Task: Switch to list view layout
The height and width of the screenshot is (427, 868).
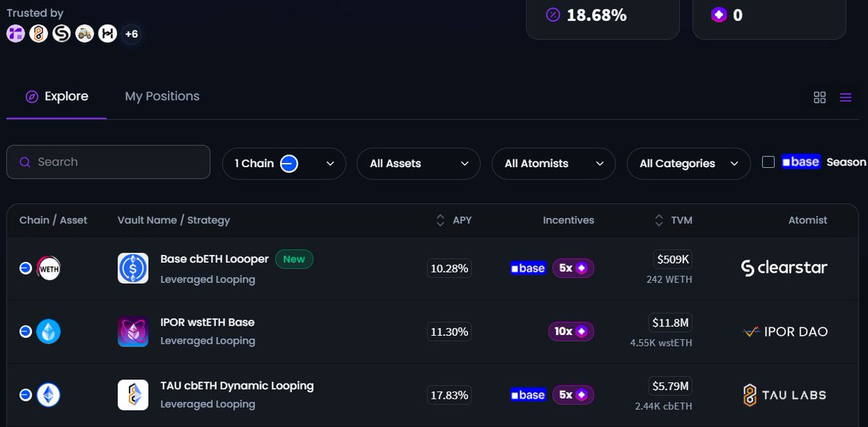Action: pyautogui.click(x=846, y=98)
